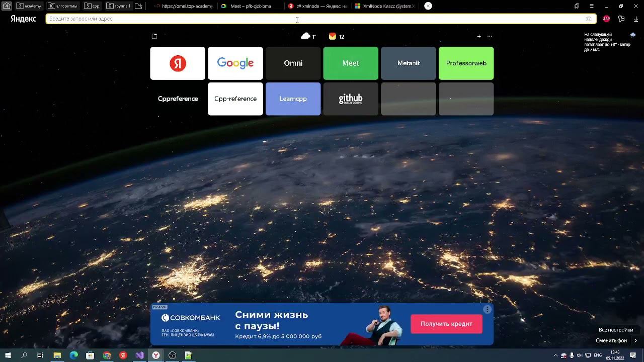Click the rain cloud forecast icon
This screenshot has height=362, width=644.
[633, 35]
